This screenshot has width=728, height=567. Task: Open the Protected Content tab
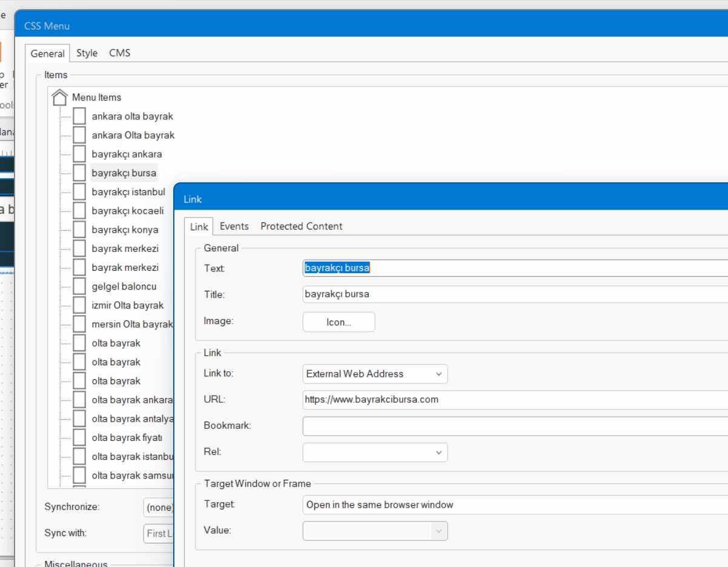pyautogui.click(x=302, y=226)
